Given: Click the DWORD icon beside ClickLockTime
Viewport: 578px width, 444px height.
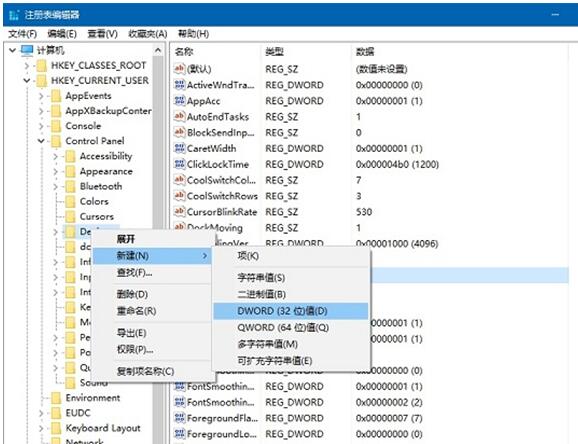Looking at the screenshot, I should click(180, 164).
